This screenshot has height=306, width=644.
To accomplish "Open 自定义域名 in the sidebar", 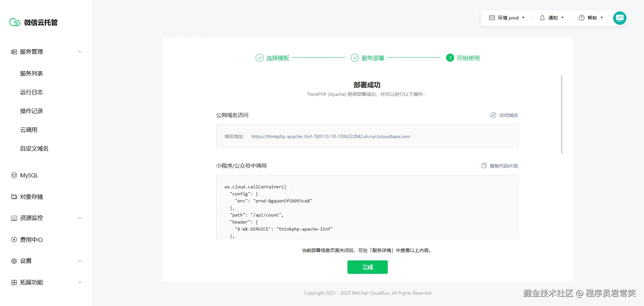I will (x=34, y=148).
